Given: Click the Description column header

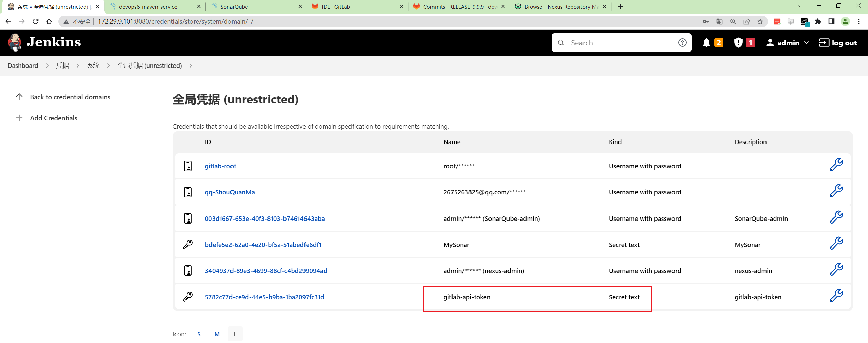Looking at the screenshot, I should [x=751, y=142].
